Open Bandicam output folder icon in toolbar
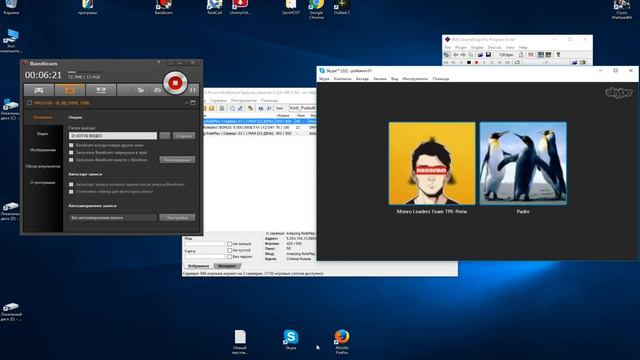The image size is (640, 360). coord(140,90)
